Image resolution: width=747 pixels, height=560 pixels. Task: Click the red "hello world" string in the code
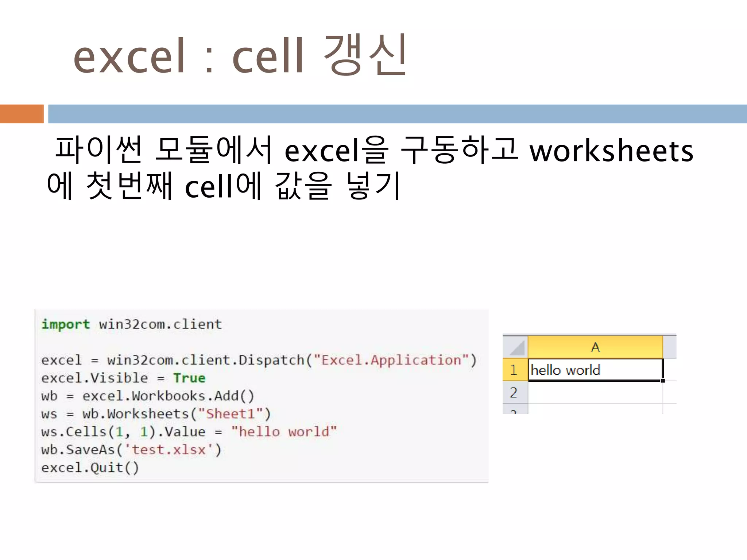(x=284, y=432)
